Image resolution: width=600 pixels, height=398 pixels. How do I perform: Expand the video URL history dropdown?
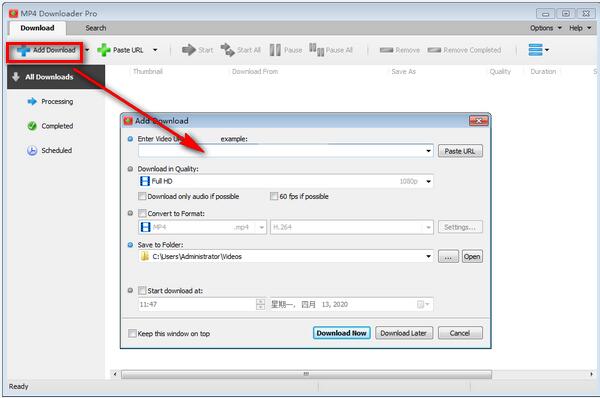coord(428,151)
